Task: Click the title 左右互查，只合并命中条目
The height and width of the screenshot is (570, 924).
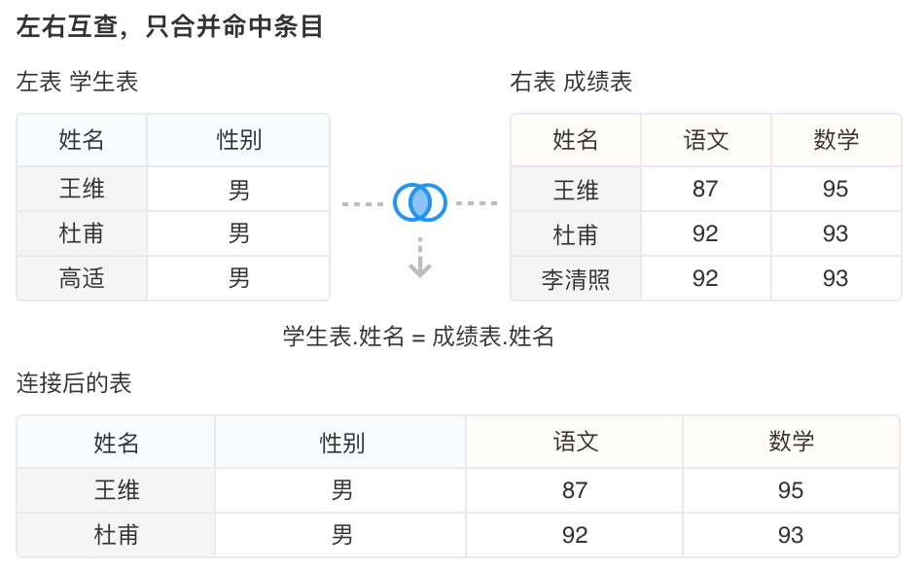Action: tap(170, 27)
